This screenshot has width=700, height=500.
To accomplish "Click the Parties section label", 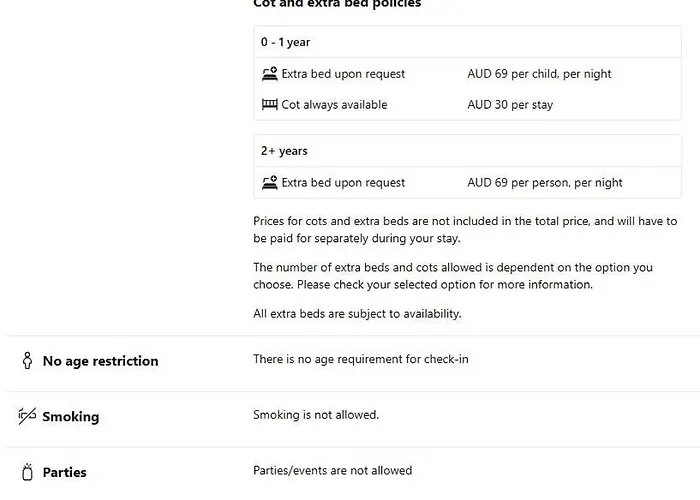I will pyautogui.click(x=65, y=472).
